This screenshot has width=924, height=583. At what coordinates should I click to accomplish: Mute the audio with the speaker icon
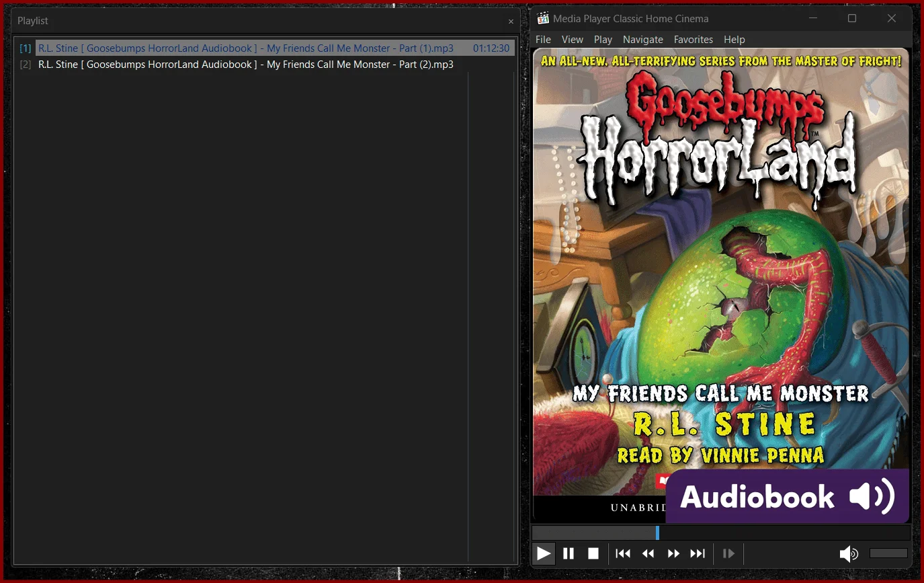(849, 553)
